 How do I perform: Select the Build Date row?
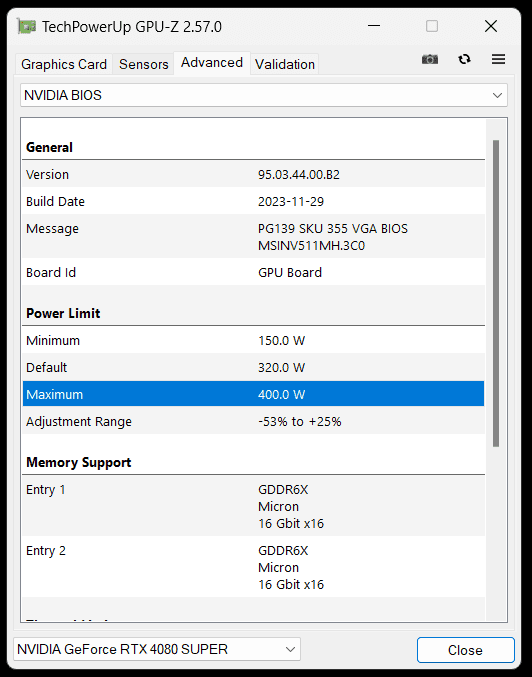tap(253, 202)
